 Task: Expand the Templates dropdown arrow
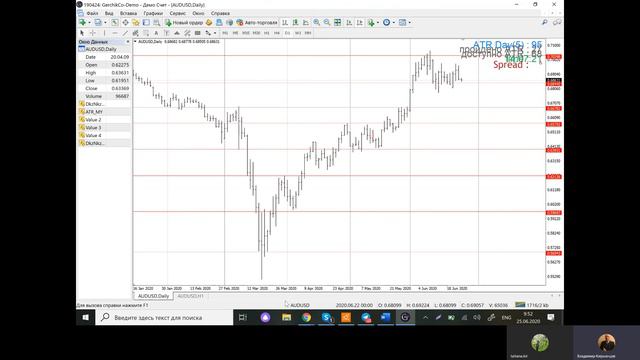pos(409,22)
